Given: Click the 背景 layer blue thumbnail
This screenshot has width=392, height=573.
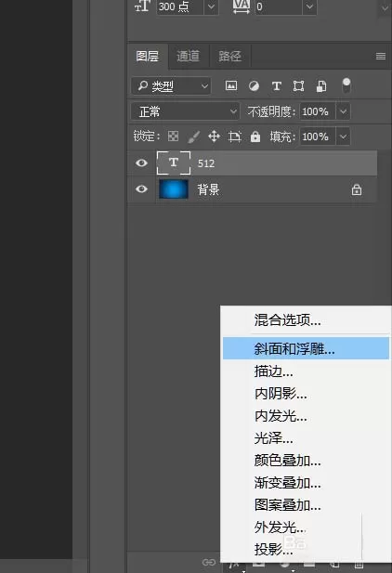Looking at the screenshot, I should click(174, 189).
